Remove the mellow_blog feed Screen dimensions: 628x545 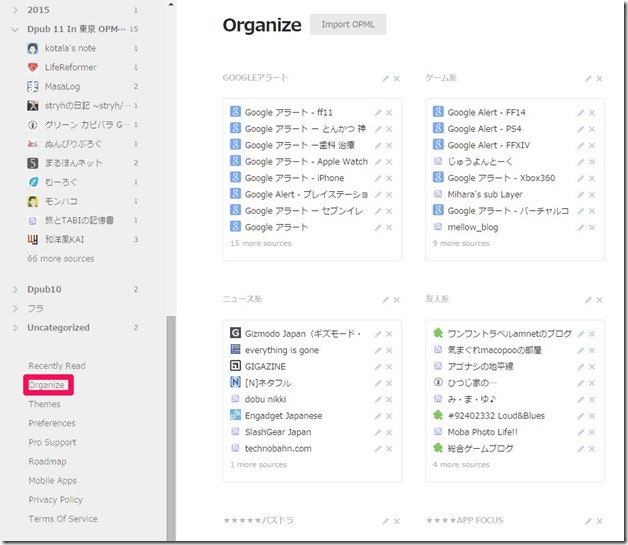[592, 227]
